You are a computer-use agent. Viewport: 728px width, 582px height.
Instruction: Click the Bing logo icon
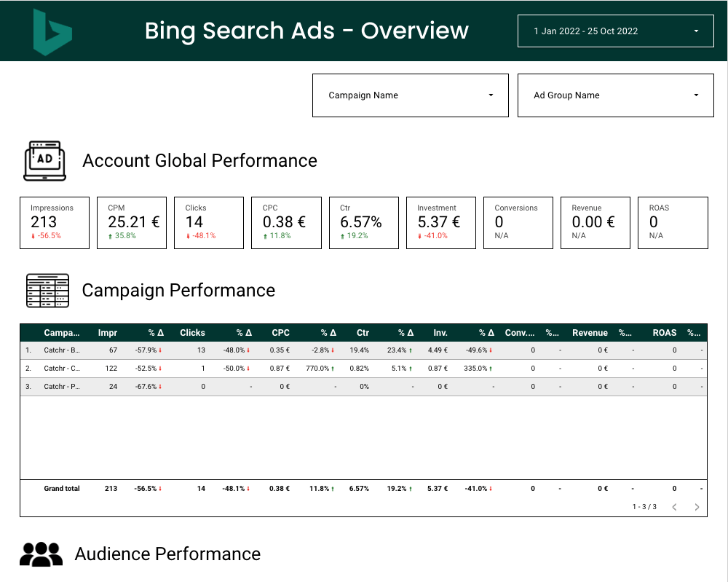(52, 32)
